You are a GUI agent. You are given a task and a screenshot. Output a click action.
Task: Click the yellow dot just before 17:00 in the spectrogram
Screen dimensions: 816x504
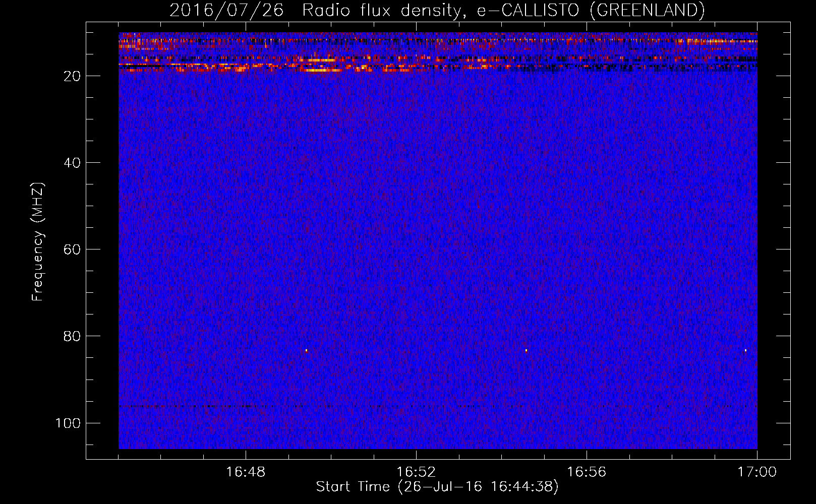tap(745, 350)
